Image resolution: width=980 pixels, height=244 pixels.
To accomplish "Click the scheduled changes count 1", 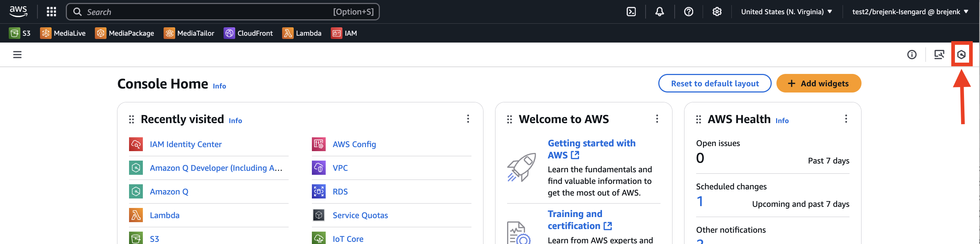I will (700, 201).
